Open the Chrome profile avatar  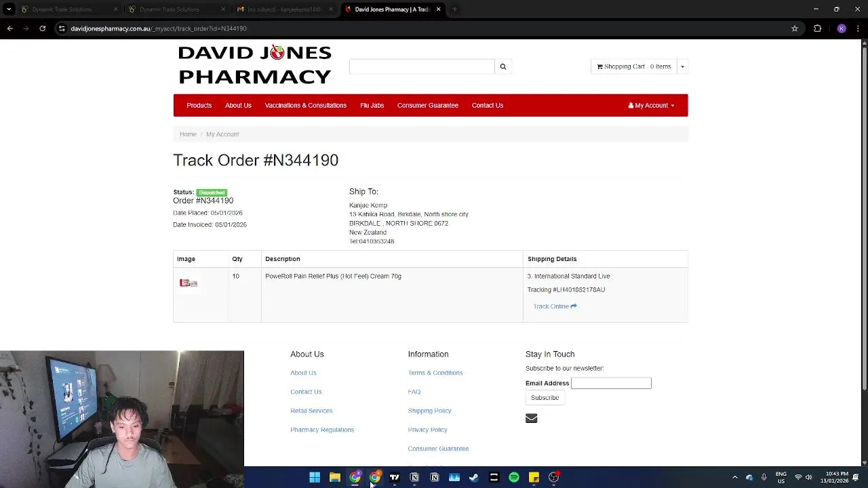tap(842, 28)
